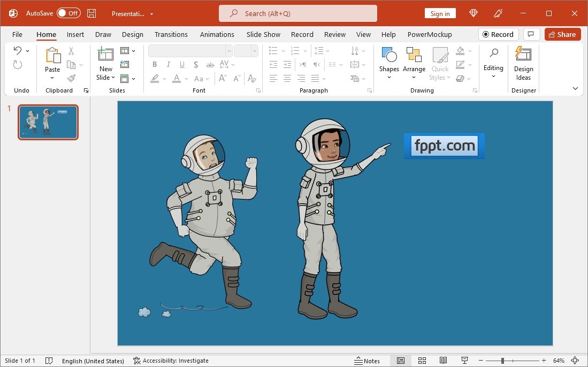Click the New Slide icon

point(105,55)
